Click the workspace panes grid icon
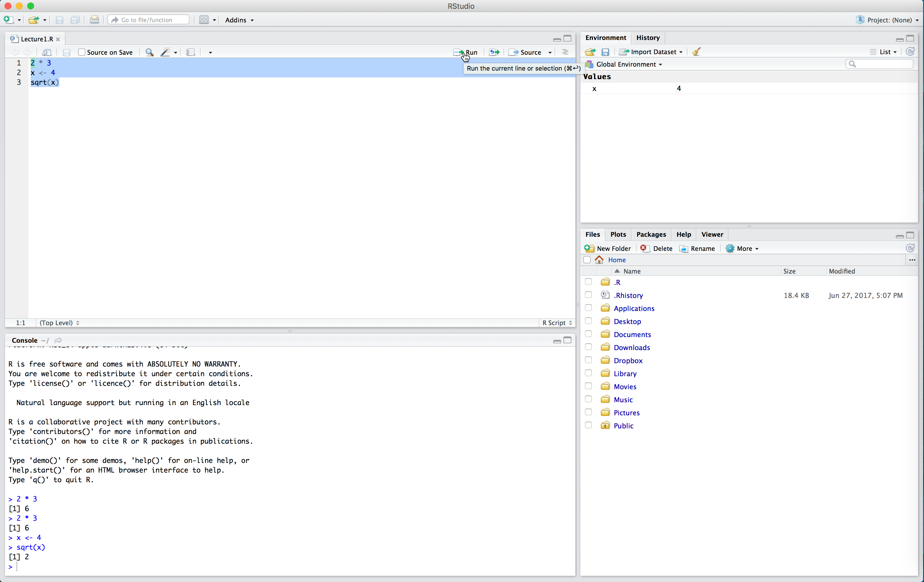The image size is (924, 582). click(x=204, y=20)
